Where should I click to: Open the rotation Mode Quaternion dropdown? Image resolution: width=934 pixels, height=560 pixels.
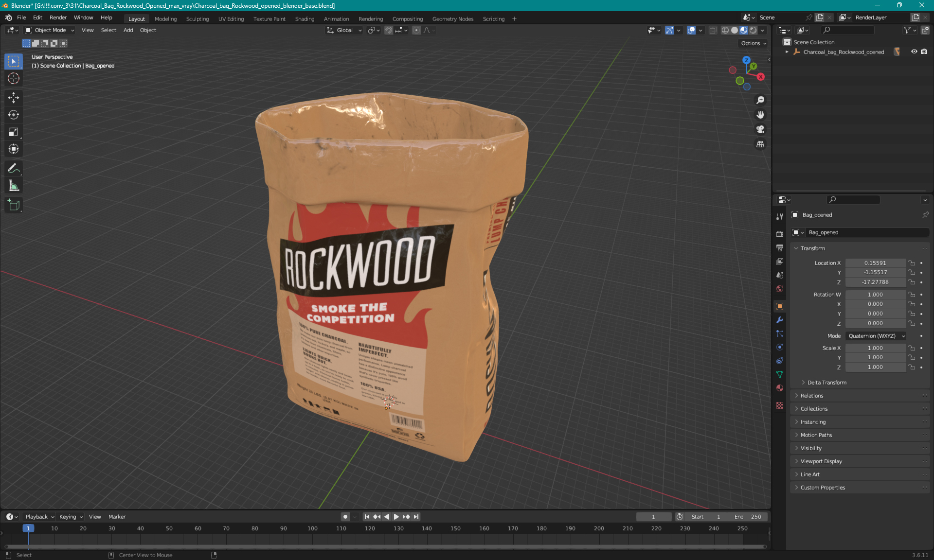tap(876, 336)
